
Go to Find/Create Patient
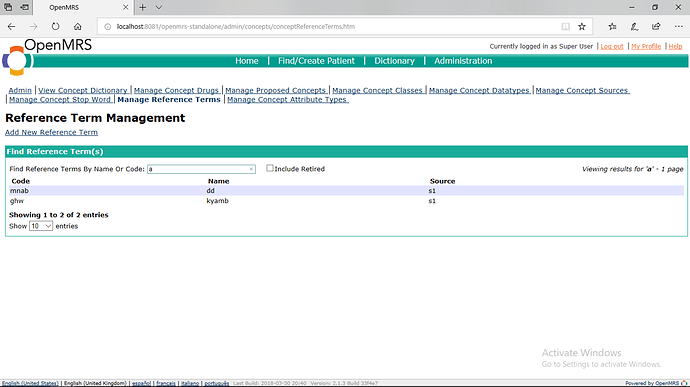316,61
